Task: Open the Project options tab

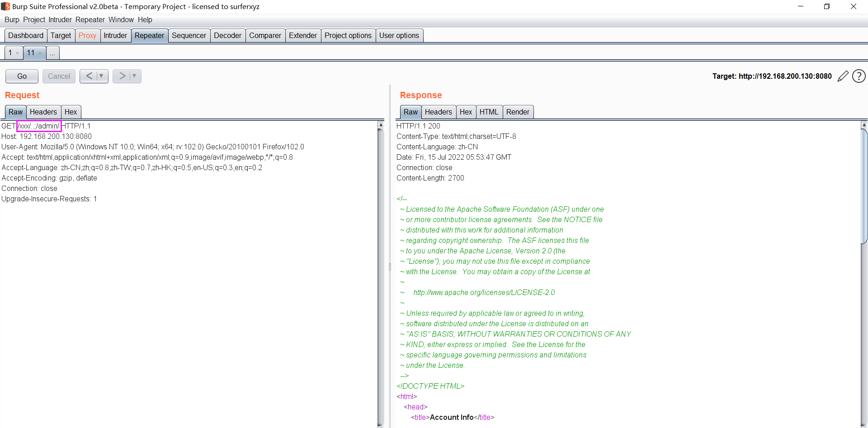Action: point(348,35)
